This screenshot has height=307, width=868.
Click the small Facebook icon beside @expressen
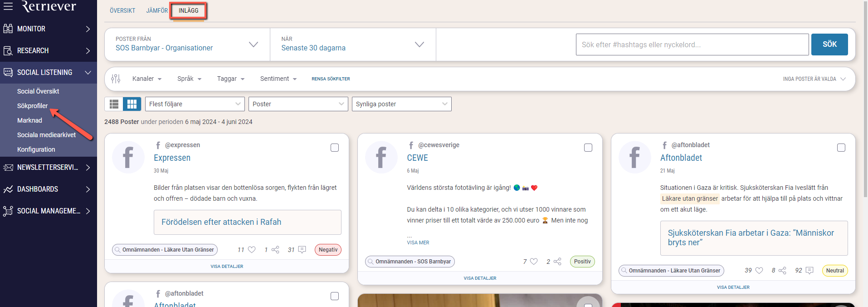[158, 145]
